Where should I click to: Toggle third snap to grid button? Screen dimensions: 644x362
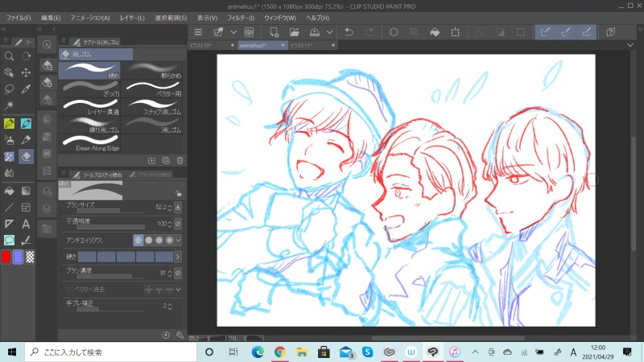587,32
